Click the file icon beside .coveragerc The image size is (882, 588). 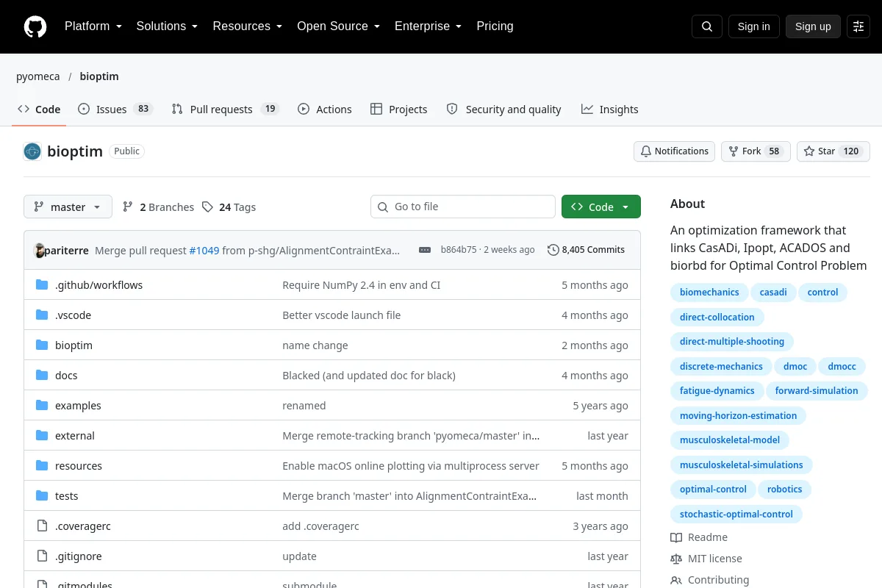pyautogui.click(x=42, y=526)
